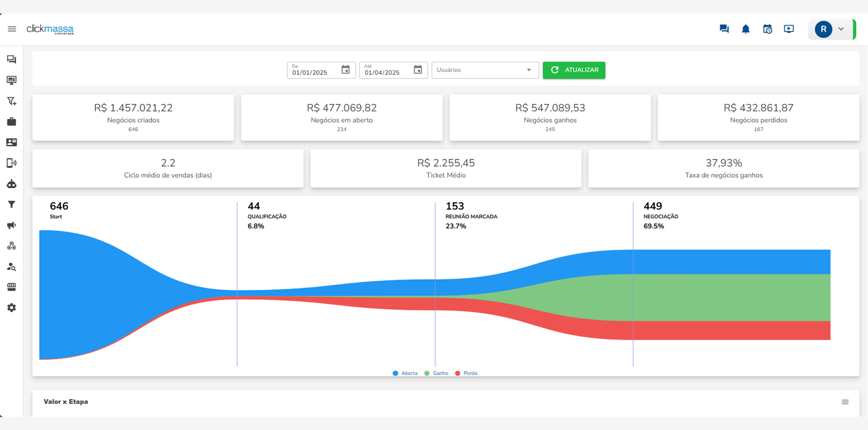The height and width of the screenshot is (430, 868).
Task: Open the Valor x Etapa chart menu
Action: [x=845, y=402]
